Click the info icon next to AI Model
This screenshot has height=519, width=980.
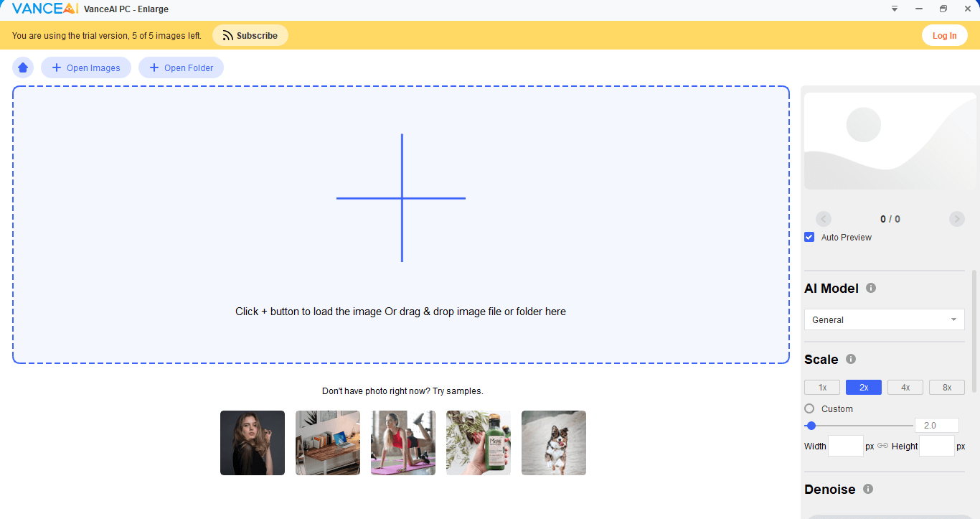[870, 288]
